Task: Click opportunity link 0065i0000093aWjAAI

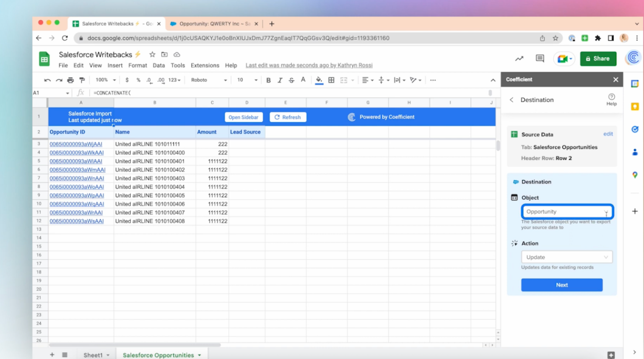Action: point(76,144)
